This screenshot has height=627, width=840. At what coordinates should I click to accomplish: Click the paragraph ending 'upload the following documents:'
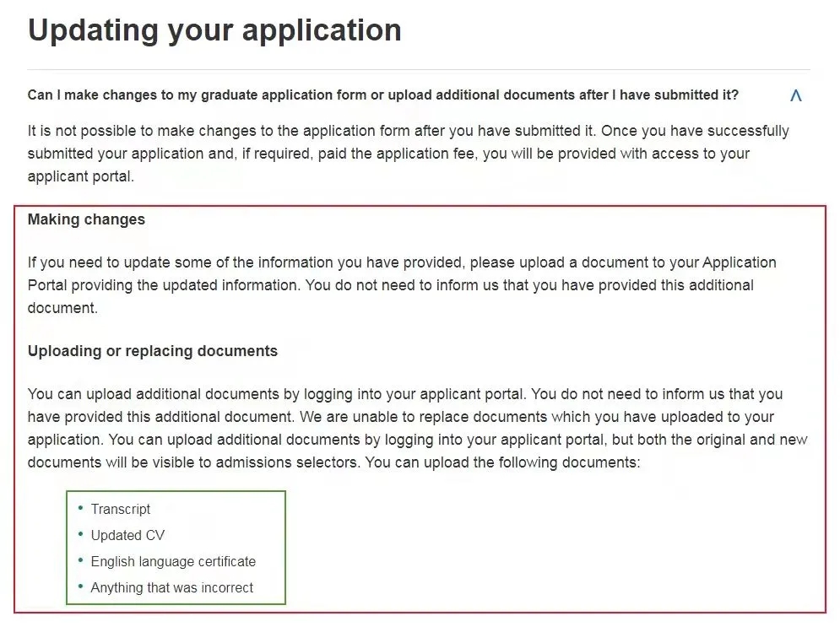tap(418, 429)
